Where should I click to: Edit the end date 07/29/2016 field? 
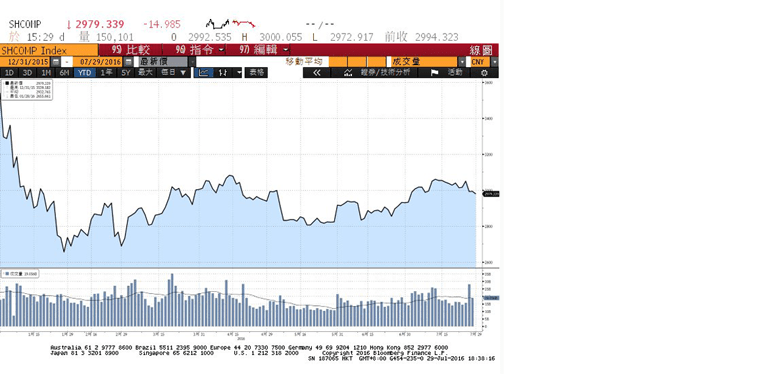pyautogui.click(x=98, y=62)
